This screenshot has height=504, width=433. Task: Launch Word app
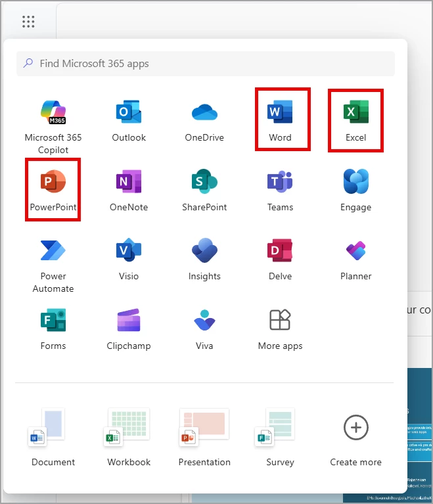[x=280, y=121]
